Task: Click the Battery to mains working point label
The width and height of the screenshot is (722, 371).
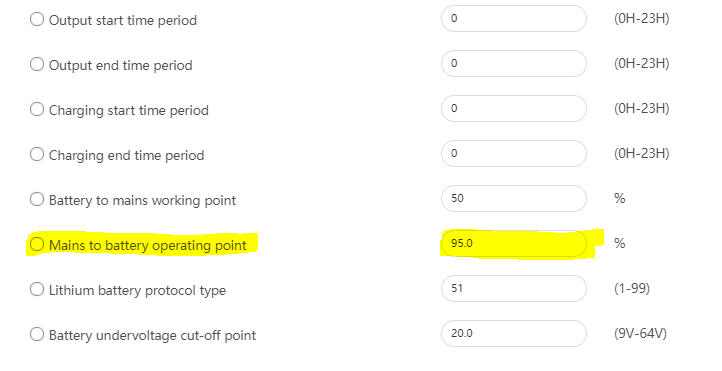Action: coord(142,201)
